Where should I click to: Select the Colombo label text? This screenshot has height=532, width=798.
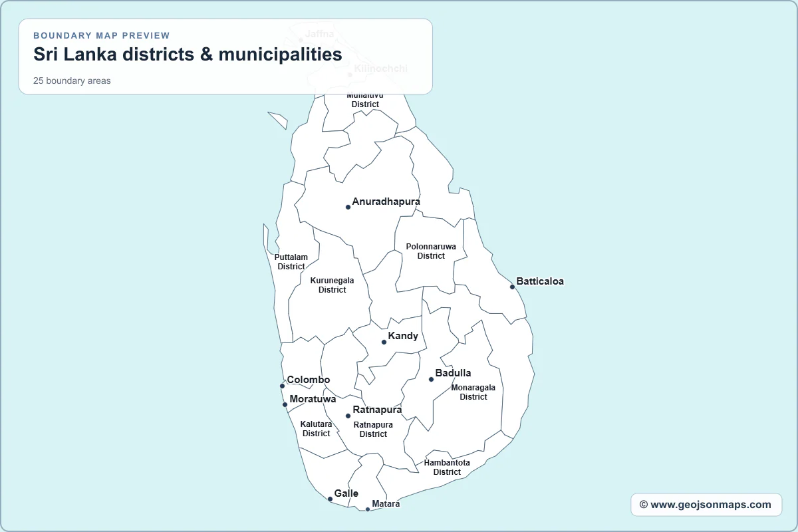point(309,380)
